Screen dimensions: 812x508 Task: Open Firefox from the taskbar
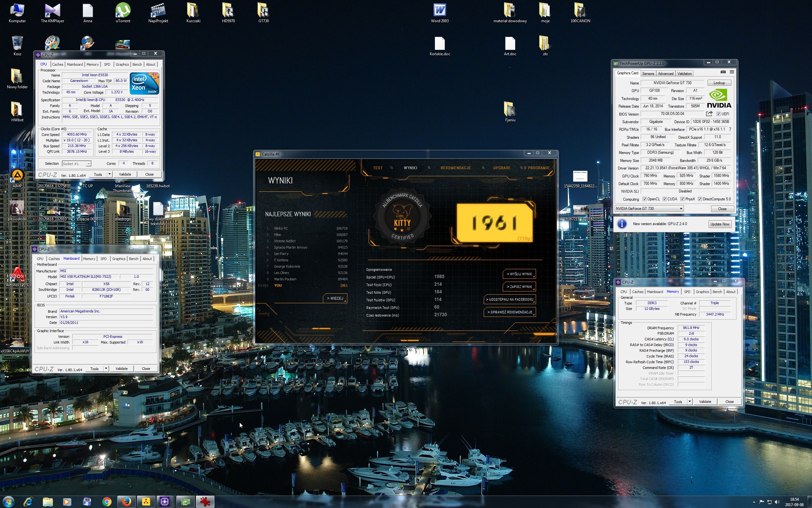click(126, 502)
